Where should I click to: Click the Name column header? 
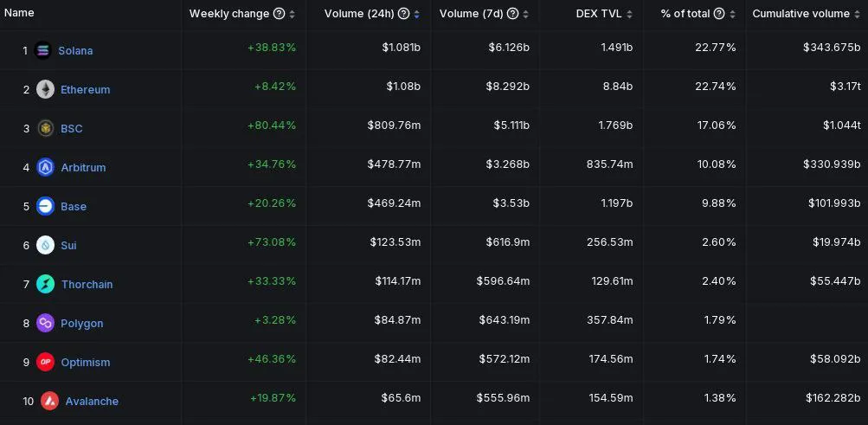pyautogui.click(x=19, y=13)
